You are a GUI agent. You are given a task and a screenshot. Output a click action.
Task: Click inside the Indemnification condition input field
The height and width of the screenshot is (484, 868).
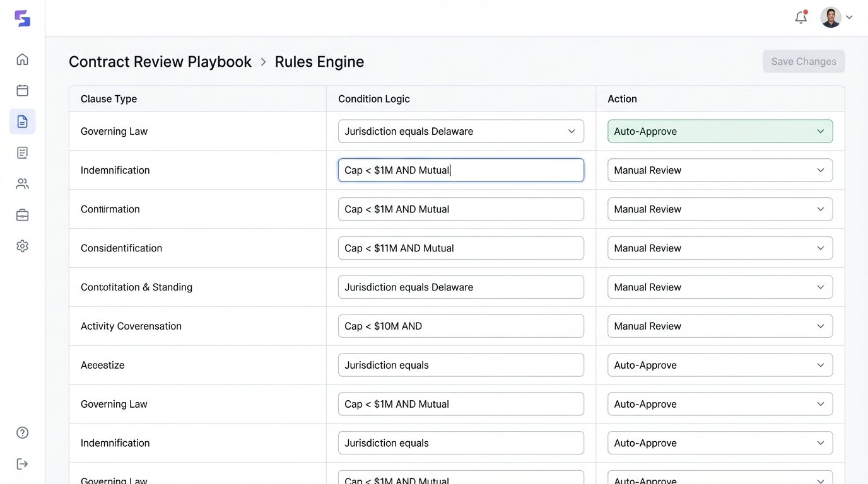[460, 170]
